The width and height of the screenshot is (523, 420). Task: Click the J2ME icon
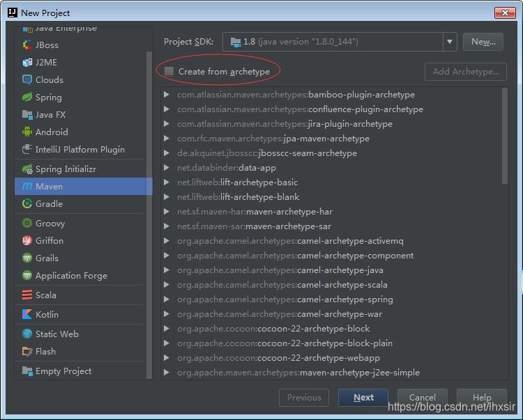27,62
